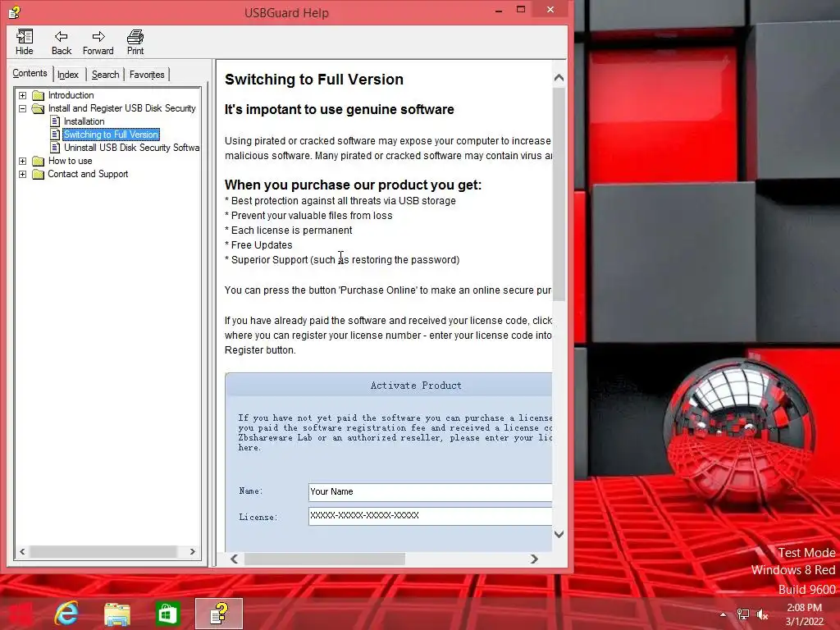Close the USBGuard Help window
This screenshot has width=840, height=630.
(x=550, y=10)
